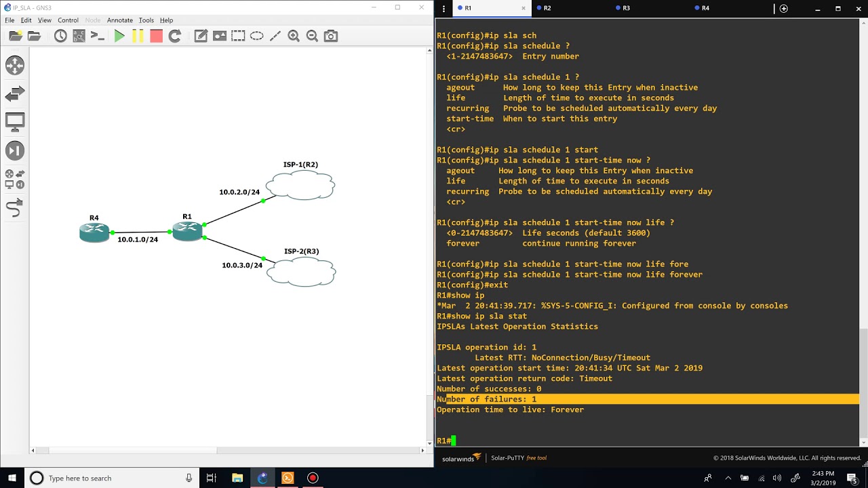Open the snapshot manager clock icon

60,36
